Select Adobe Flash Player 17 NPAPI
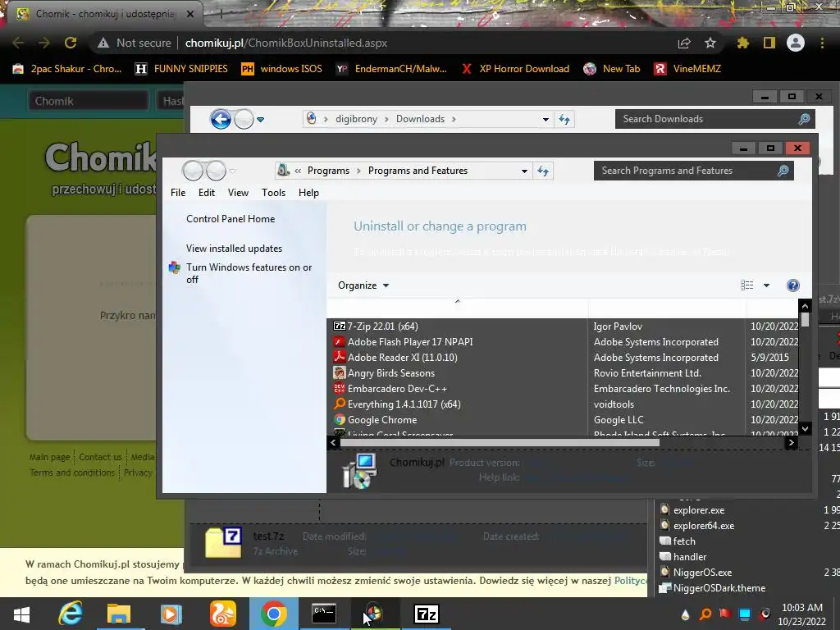The image size is (840, 630). [x=410, y=342]
